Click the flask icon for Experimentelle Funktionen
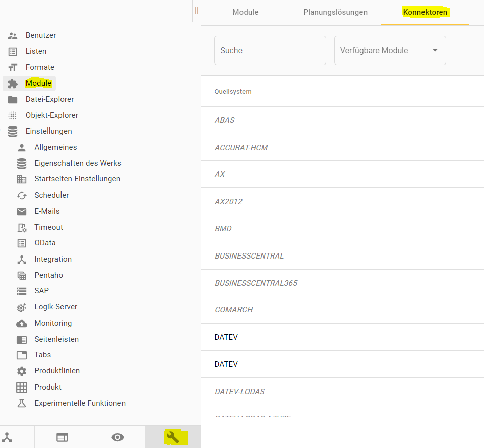Viewport: 484px width, 448px height. 22,403
